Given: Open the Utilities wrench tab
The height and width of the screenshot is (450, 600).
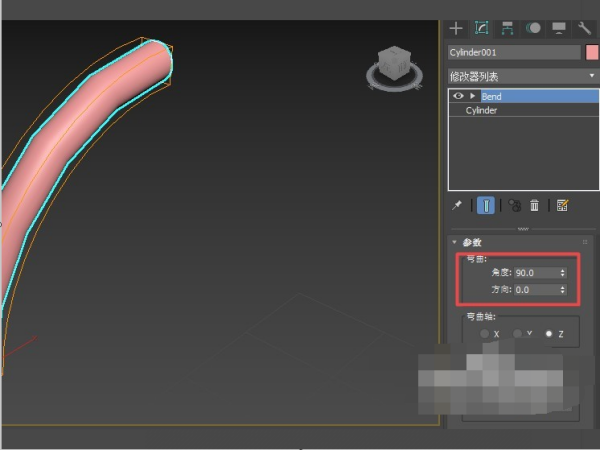Looking at the screenshot, I should click(x=584, y=28).
